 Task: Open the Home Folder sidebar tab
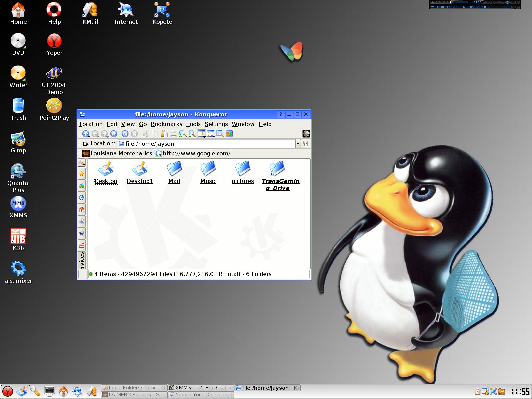click(82, 209)
